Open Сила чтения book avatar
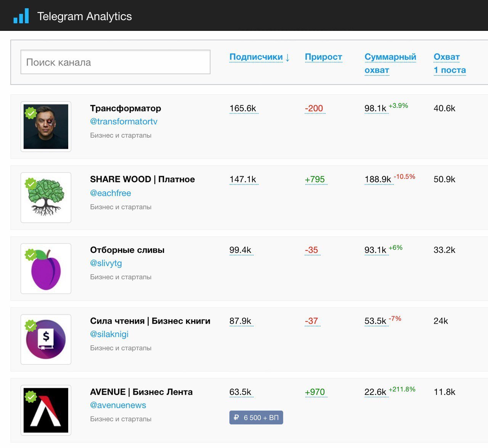This screenshot has width=488, height=448. coord(46,339)
